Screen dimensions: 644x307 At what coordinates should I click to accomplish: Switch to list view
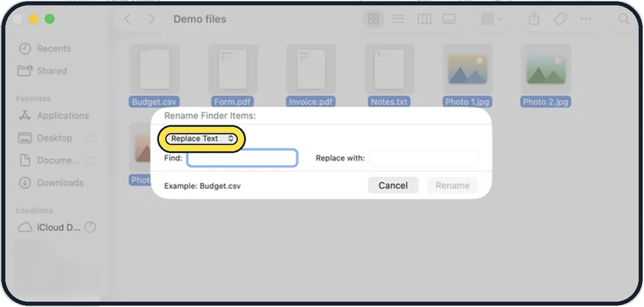398,19
